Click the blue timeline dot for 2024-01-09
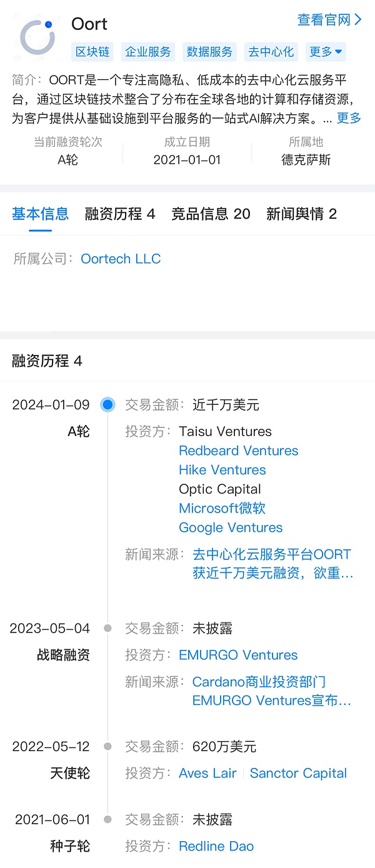Viewport: 375px width, 868px height. 107,405
